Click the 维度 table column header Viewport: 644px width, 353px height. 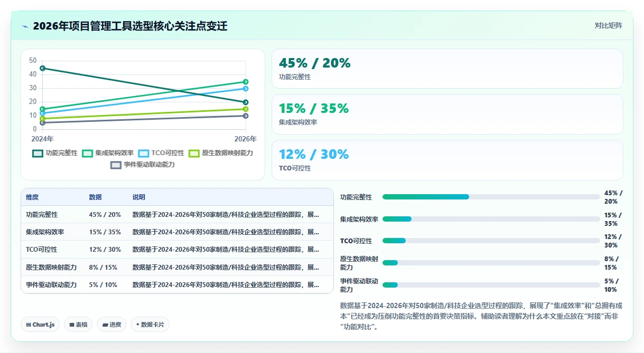pyautogui.click(x=32, y=197)
